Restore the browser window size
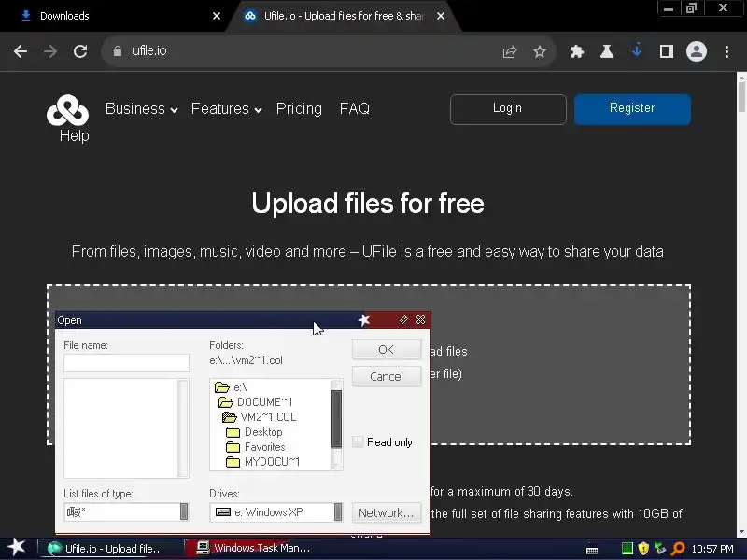 [691, 8]
